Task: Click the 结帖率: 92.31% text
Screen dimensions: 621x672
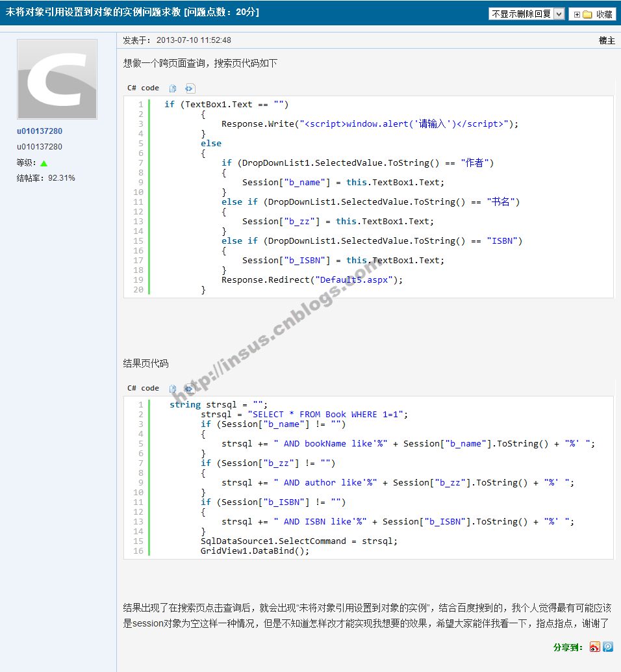Action: (x=46, y=178)
